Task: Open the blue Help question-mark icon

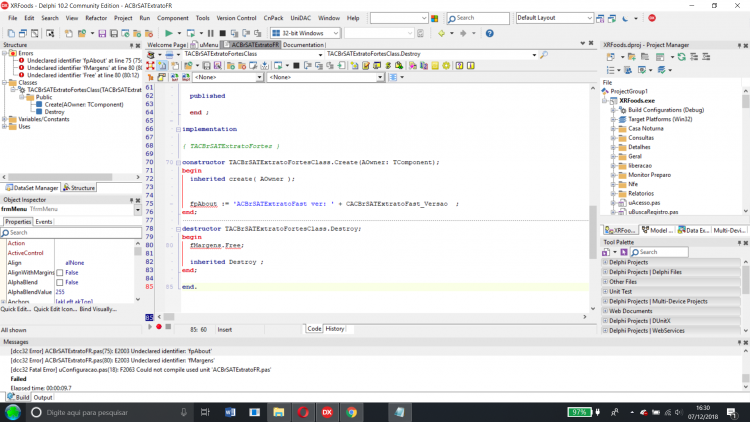Action: pyautogui.click(x=489, y=33)
